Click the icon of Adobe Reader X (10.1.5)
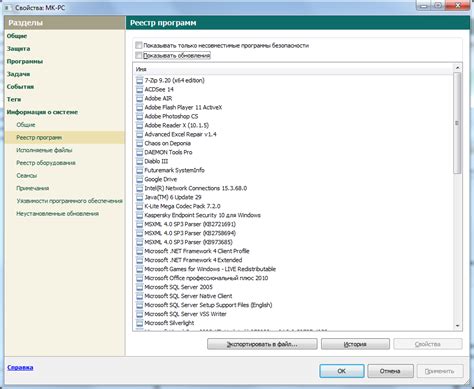 tap(139, 125)
